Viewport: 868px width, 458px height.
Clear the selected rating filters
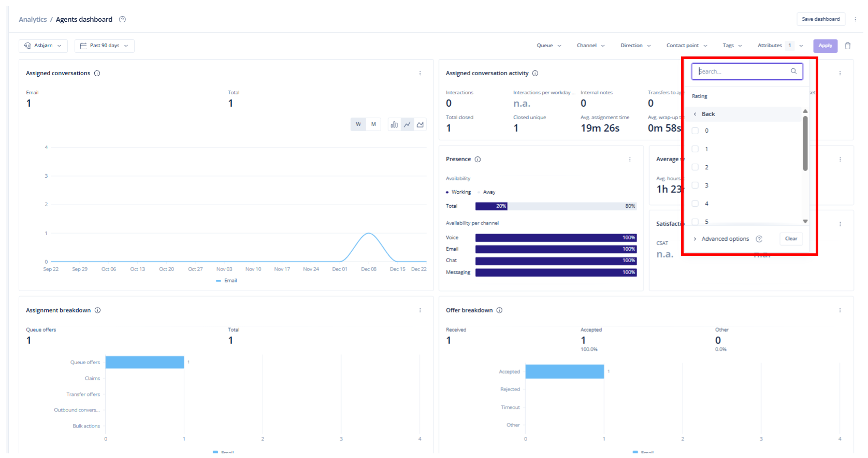[x=791, y=239]
